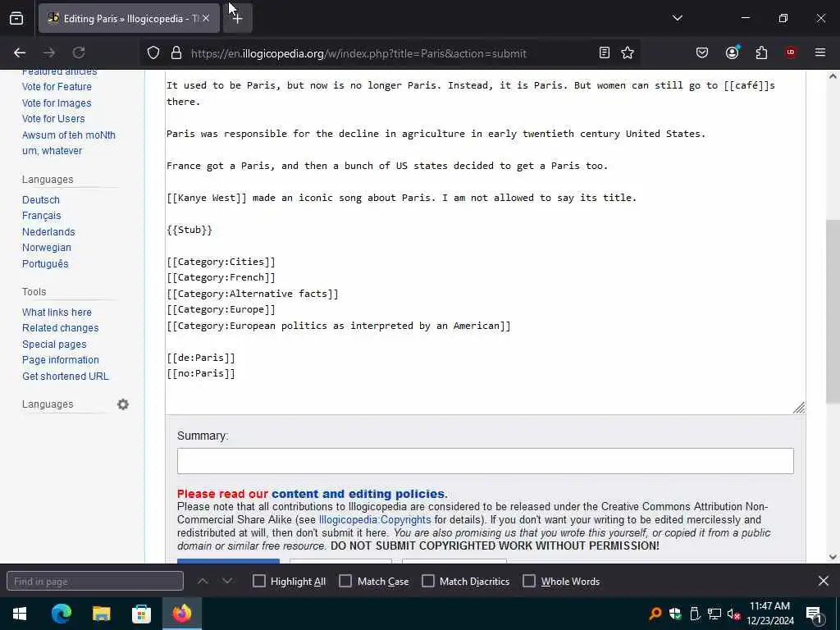Click the scrollbar up arrow

pyautogui.click(x=833, y=76)
